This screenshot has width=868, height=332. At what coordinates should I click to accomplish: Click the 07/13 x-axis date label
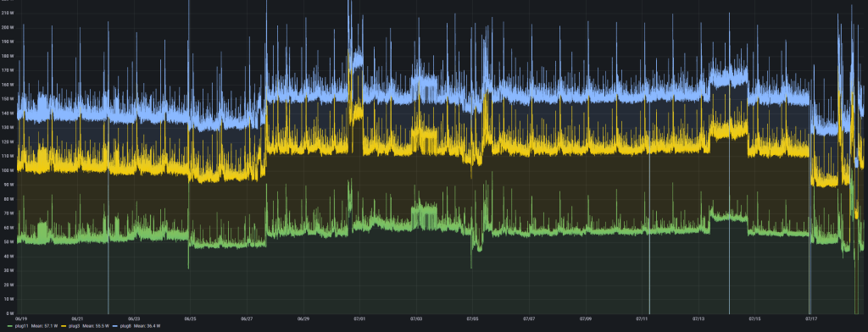(x=698, y=318)
